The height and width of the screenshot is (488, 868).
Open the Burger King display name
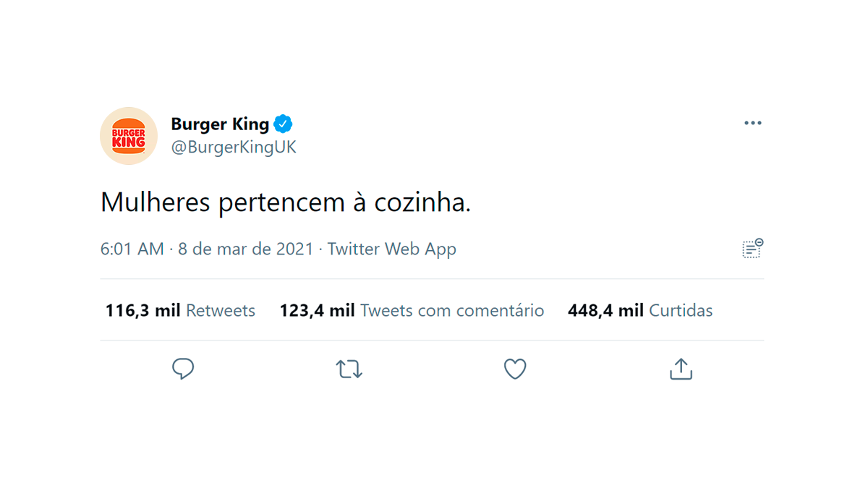point(220,124)
